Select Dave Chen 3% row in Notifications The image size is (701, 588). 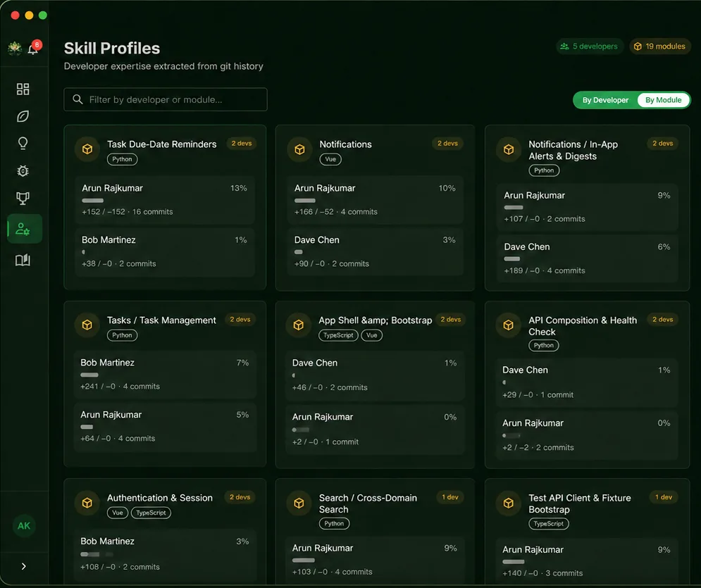click(375, 252)
